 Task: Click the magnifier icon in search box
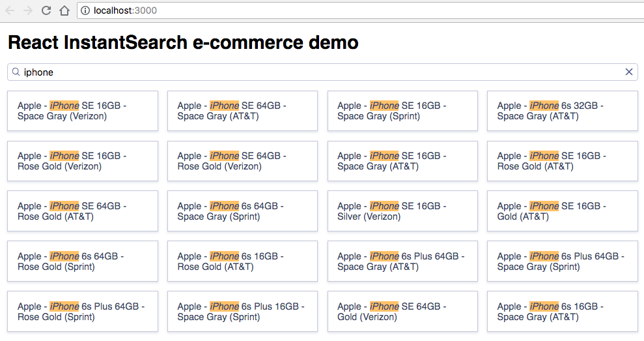pos(16,72)
